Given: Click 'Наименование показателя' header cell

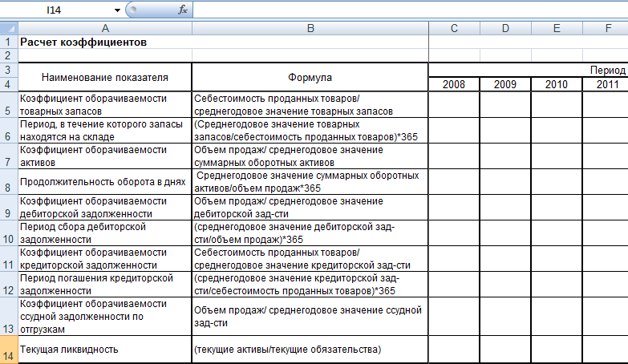Looking at the screenshot, I should pyautogui.click(x=105, y=77).
